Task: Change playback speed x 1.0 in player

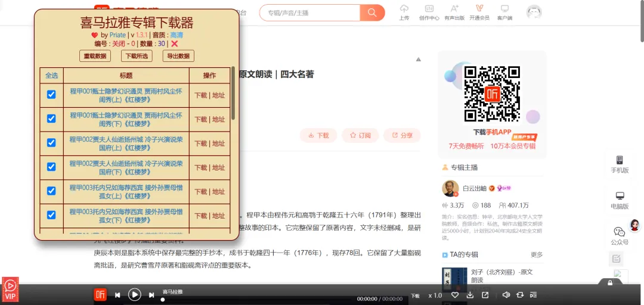Action: [x=435, y=295]
